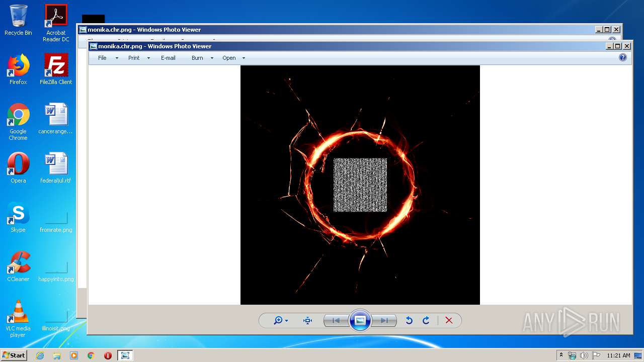The height and width of the screenshot is (362, 644).
Task: Go to the previous photo
Action: (x=336, y=321)
